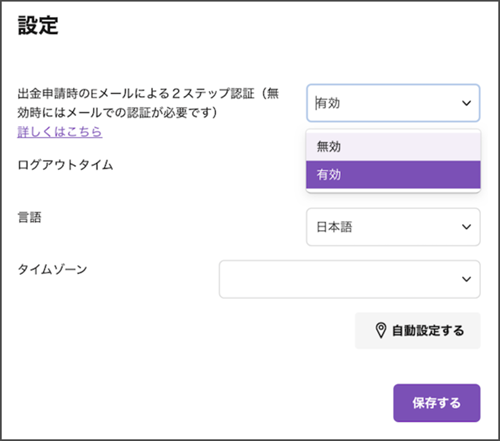
Task: Open the 詳しくはこちら link
Action: click(x=60, y=132)
